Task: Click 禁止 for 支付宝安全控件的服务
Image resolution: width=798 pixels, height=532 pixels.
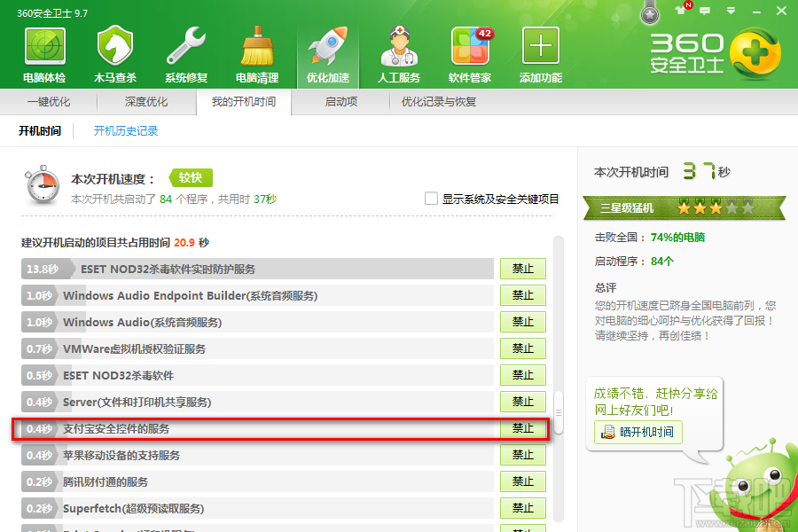Action: 522,427
